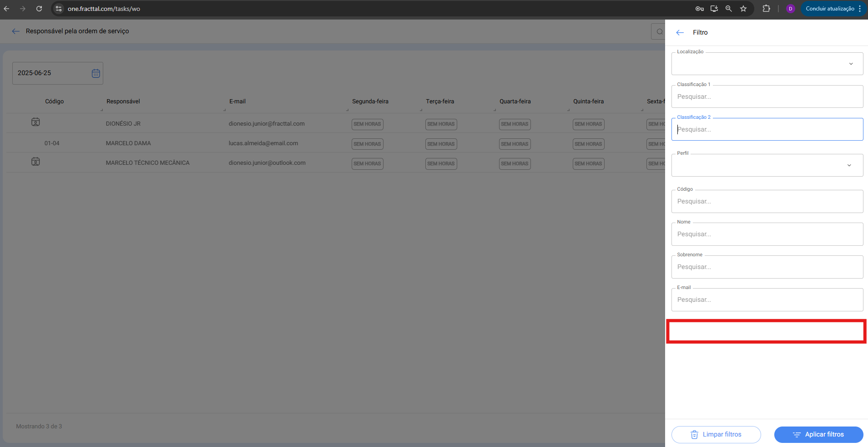Click Mostrando 3 de 3 status text
The width and height of the screenshot is (868, 447).
tap(39, 427)
